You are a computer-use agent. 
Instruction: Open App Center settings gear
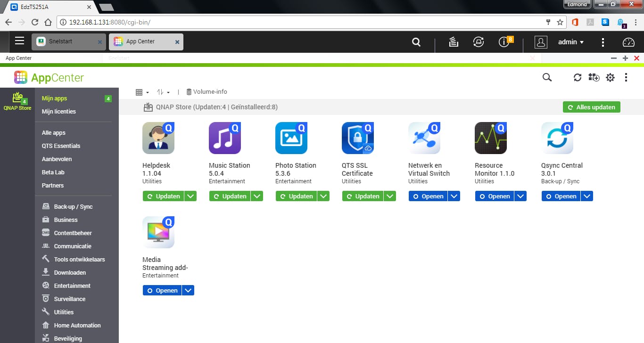(610, 77)
